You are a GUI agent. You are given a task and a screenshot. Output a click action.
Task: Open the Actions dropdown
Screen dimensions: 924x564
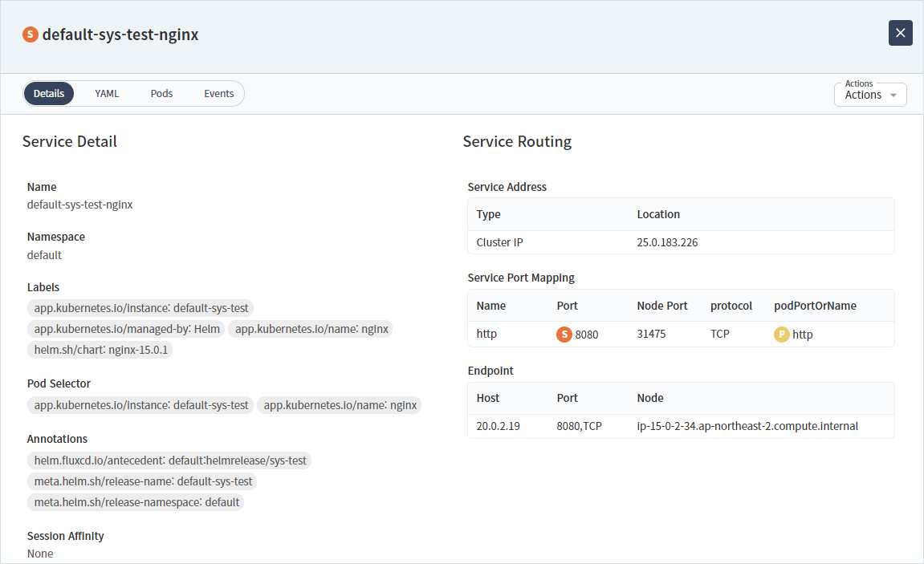pyautogui.click(x=869, y=95)
